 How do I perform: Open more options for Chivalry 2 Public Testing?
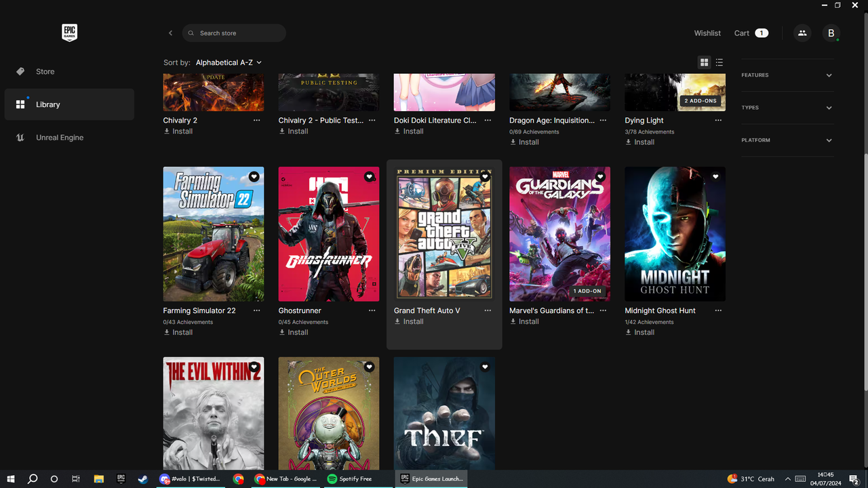[x=372, y=121]
